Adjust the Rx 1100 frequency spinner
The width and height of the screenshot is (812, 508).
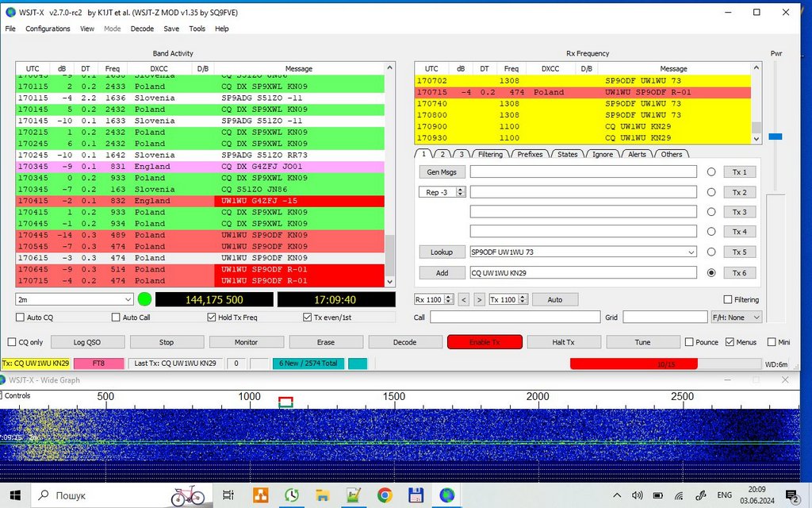coord(449,299)
